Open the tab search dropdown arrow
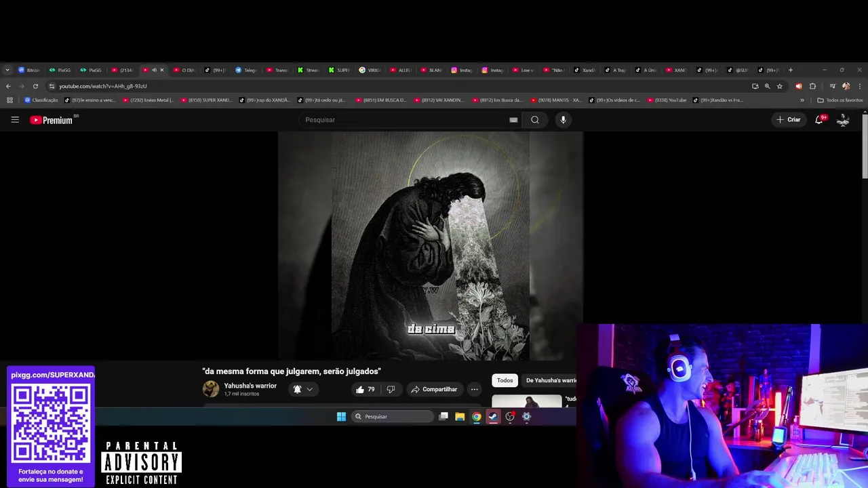Viewport: 868px width, 488px height. [x=7, y=70]
